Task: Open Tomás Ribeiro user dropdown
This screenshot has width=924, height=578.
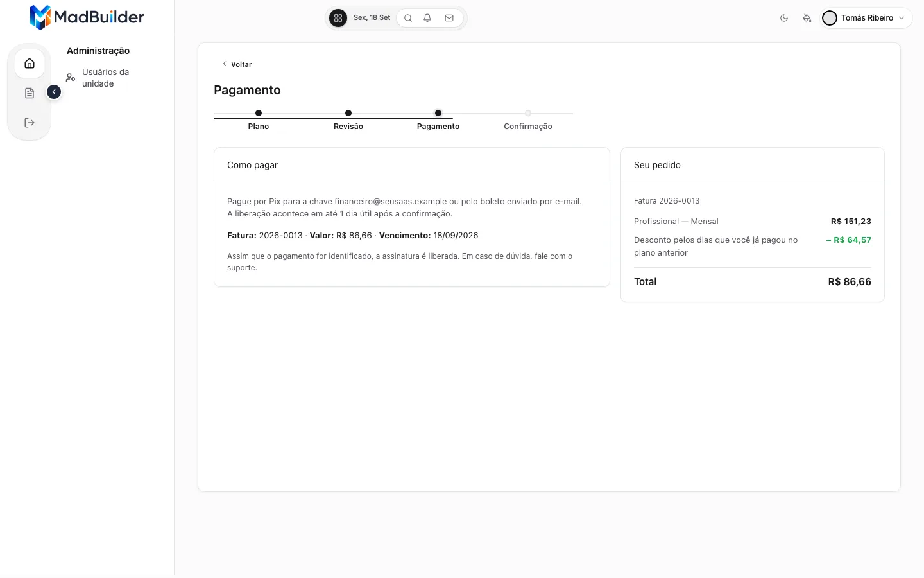Action: tap(864, 18)
